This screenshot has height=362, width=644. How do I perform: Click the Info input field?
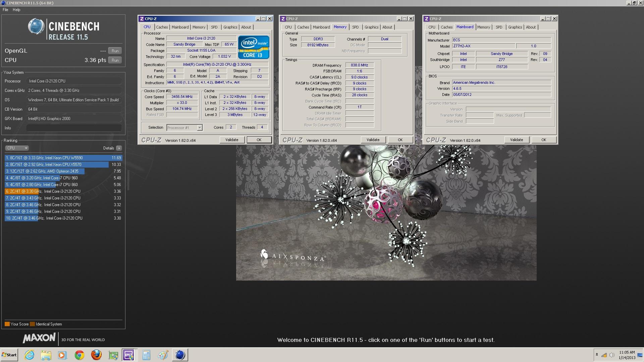tap(74, 128)
